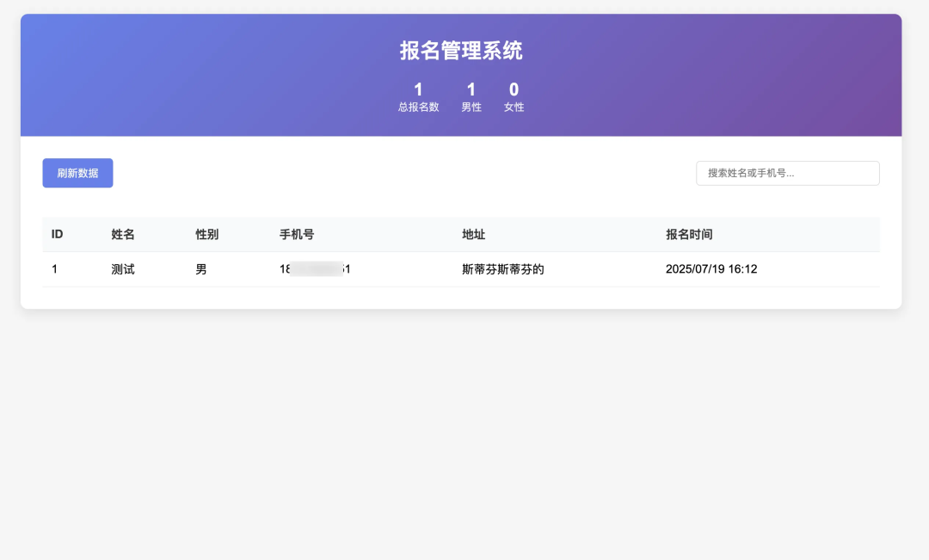Click the 刷新数据 refresh button
929x560 pixels.
(77, 173)
